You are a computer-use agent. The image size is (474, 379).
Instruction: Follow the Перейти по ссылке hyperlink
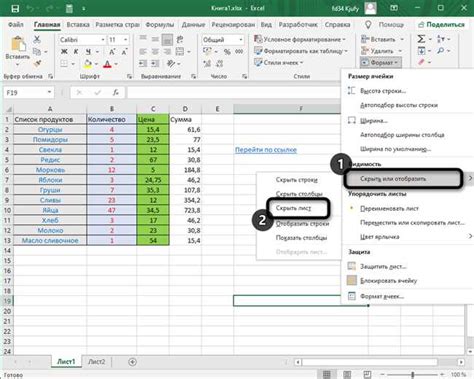point(266,150)
